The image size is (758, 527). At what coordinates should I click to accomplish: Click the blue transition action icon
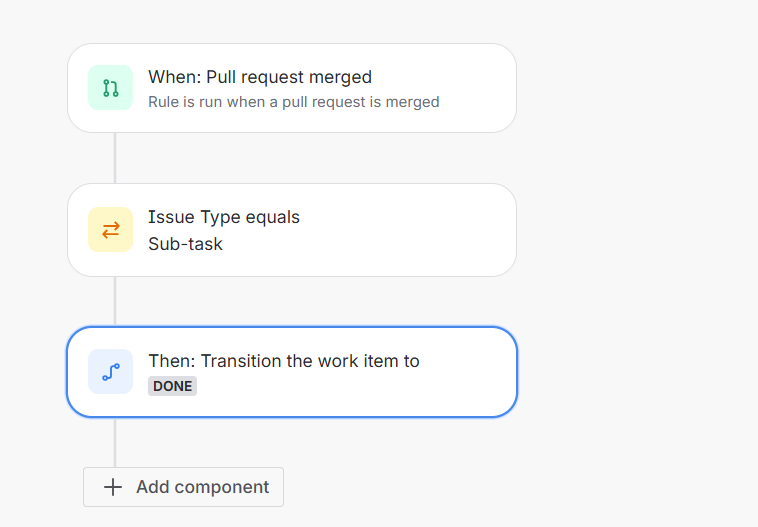[110, 372]
